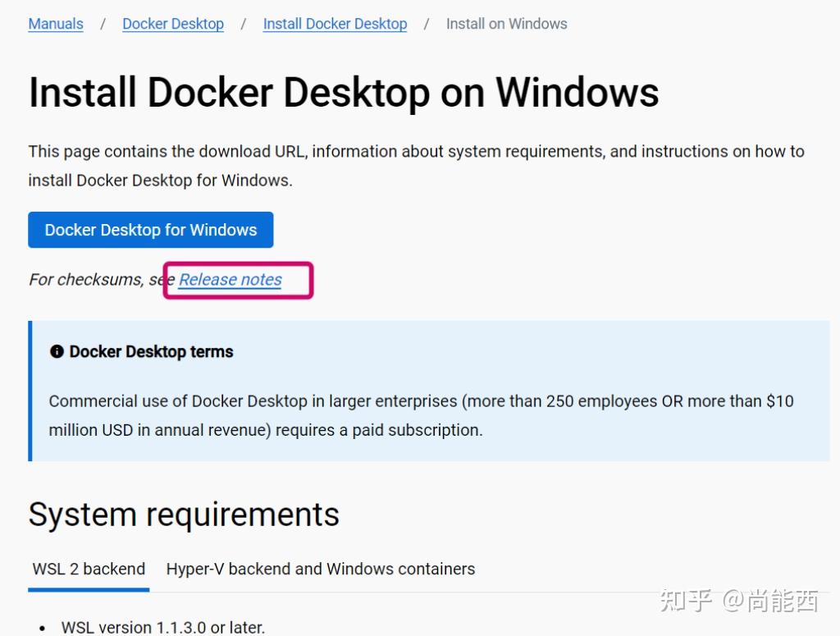Image resolution: width=840 pixels, height=636 pixels.
Task: Select the Install on Windows breadcrumb entry
Action: 506,24
